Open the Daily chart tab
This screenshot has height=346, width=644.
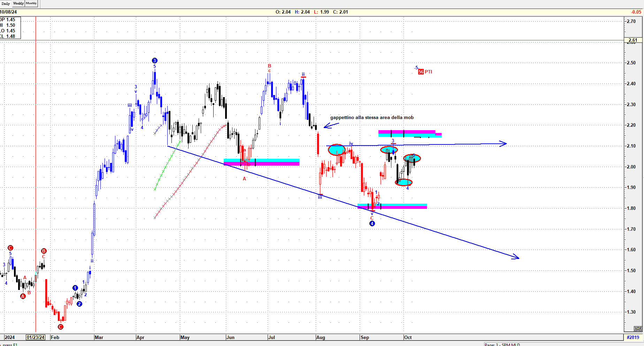6,3
